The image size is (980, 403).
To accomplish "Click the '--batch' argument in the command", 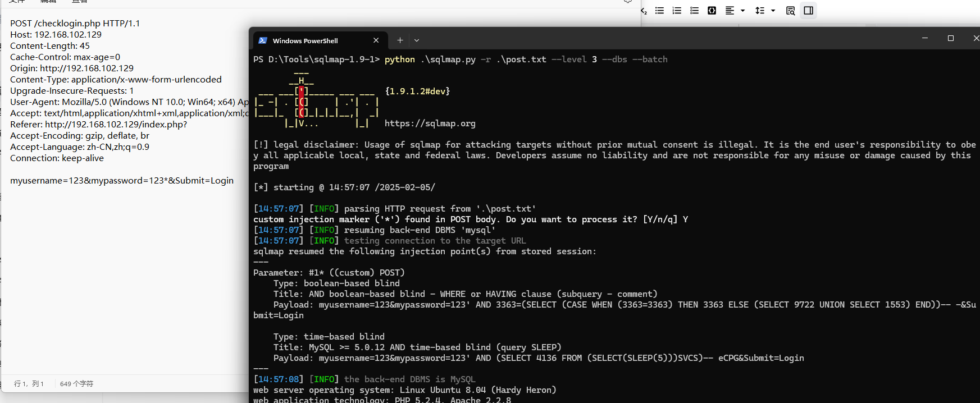I will coord(650,59).
